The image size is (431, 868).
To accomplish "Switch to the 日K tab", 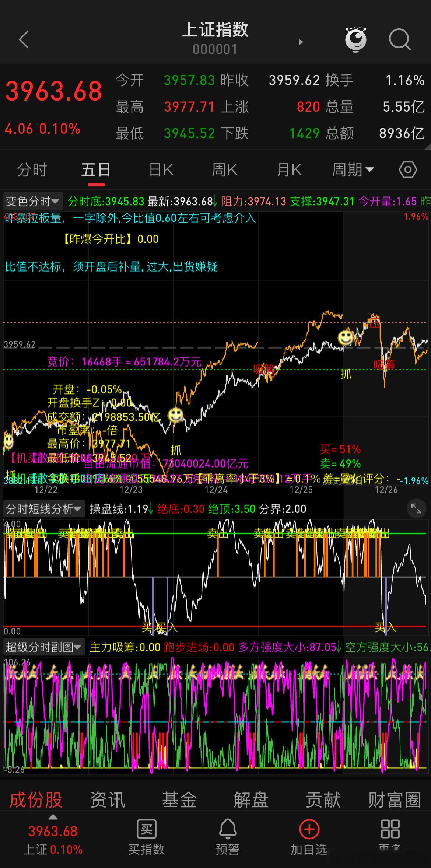I will pos(161,170).
